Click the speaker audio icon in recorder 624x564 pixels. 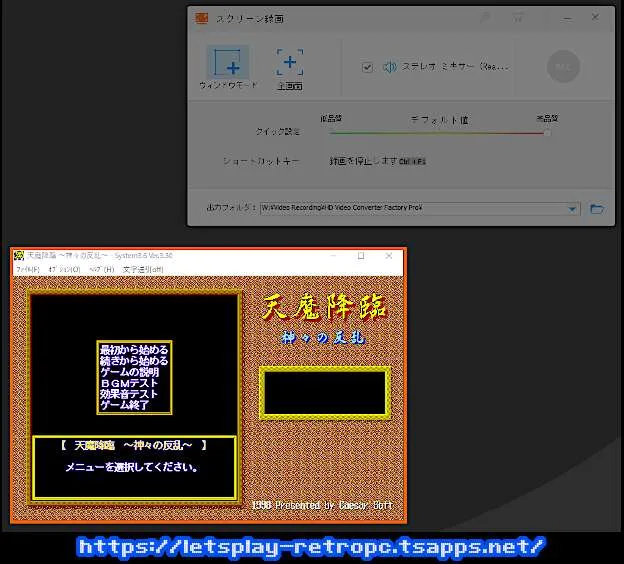pos(390,67)
